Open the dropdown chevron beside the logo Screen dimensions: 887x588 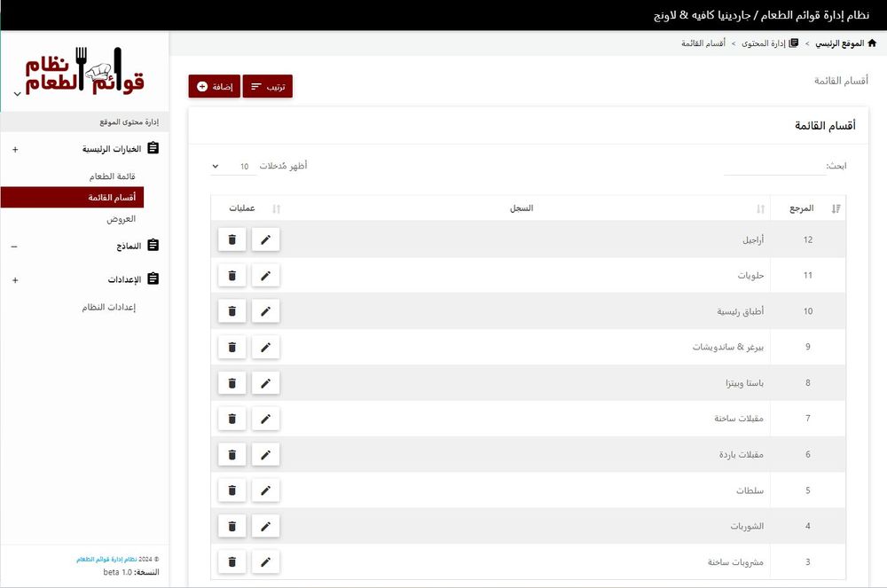point(17,94)
